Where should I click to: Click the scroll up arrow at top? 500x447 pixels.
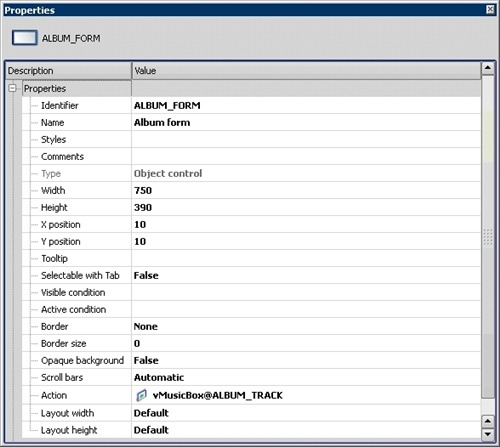tap(488, 68)
